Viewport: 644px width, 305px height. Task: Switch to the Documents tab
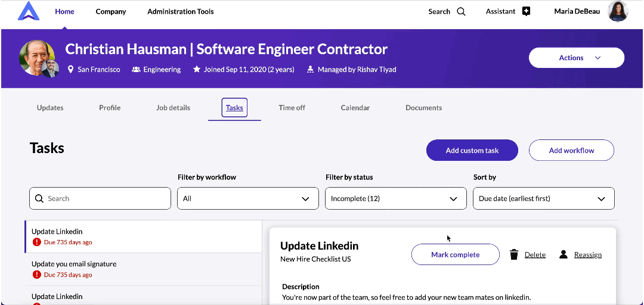click(423, 108)
